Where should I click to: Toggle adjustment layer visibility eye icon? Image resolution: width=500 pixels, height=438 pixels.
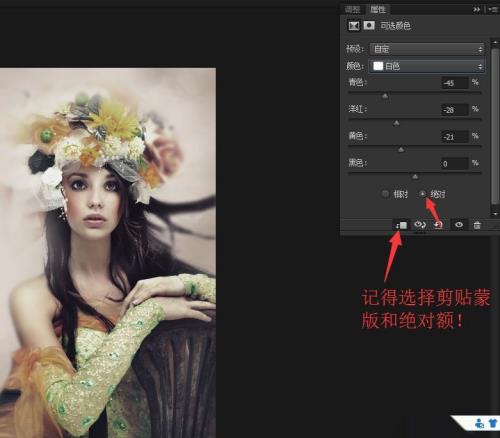tap(459, 225)
